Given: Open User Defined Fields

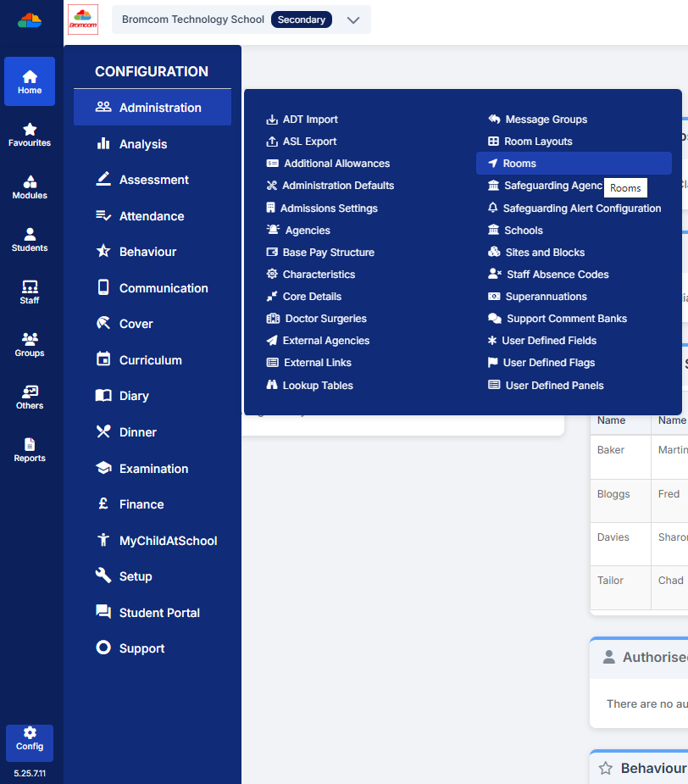Looking at the screenshot, I should tap(549, 341).
